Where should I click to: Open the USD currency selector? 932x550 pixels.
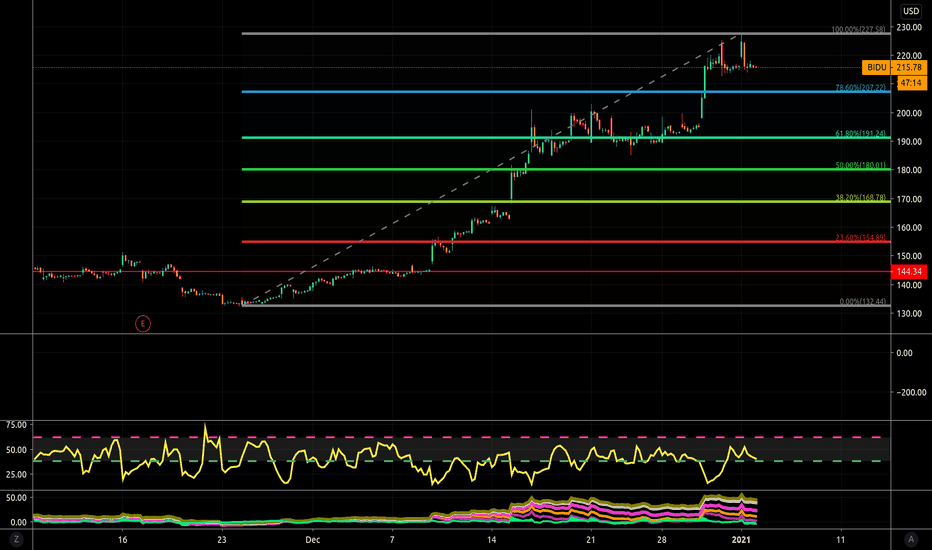coord(911,11)
